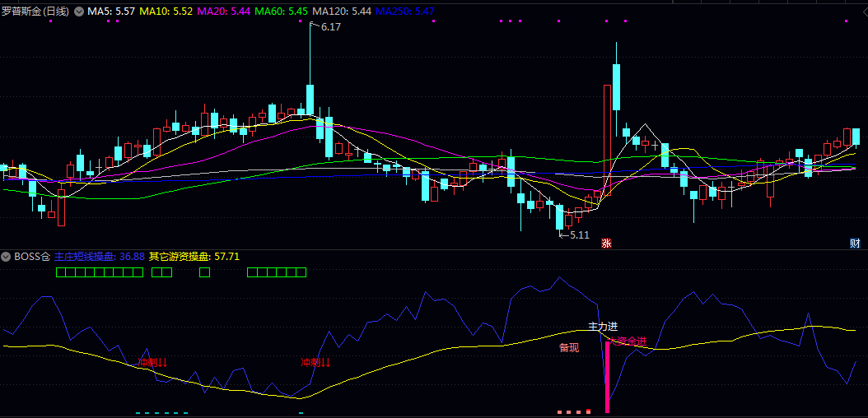Screen dimensions: 868x418
Task: Click the 主力进 signal label
Action: (x=602, y=327)
